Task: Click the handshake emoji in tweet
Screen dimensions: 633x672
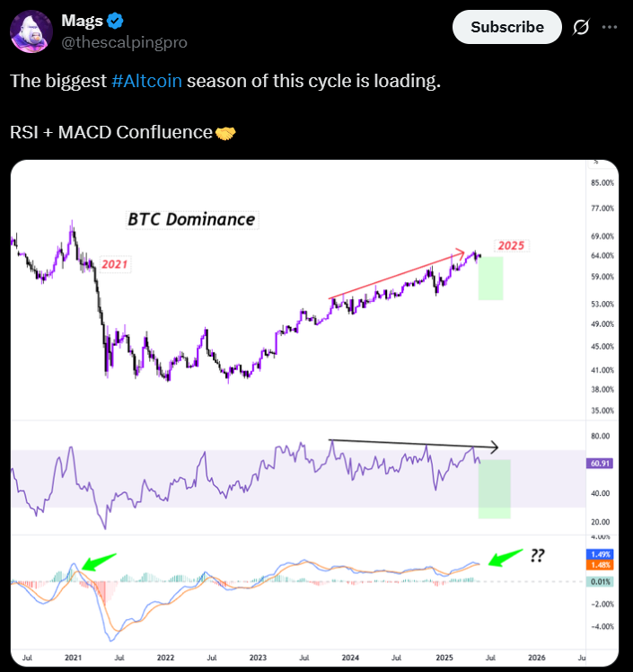Action: click(x=225, y=133)
